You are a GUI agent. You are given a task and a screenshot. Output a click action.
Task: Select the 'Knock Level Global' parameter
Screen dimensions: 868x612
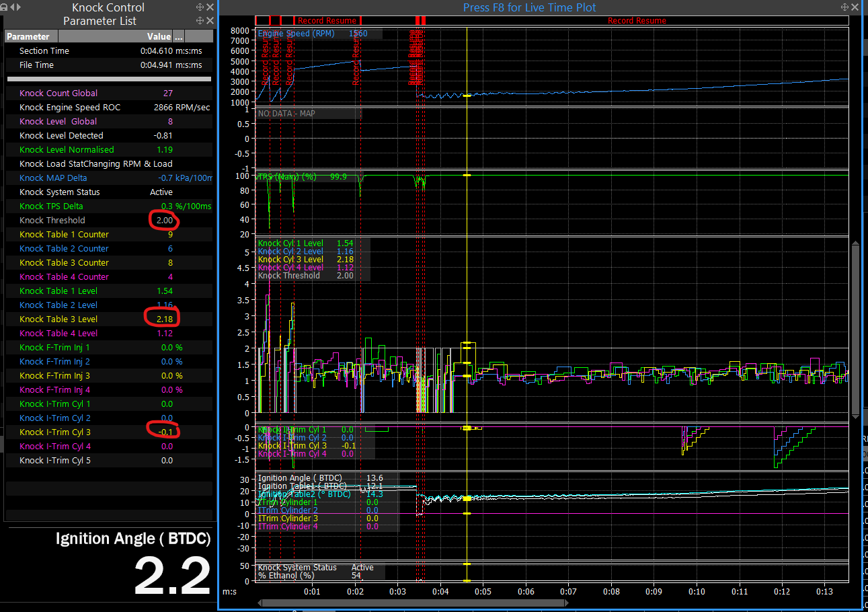[109, 122]
